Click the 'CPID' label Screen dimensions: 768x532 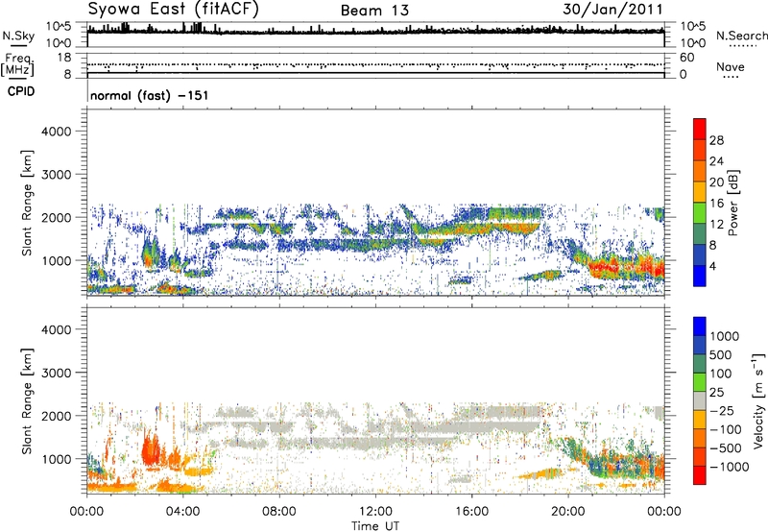(x=21, y=91)
